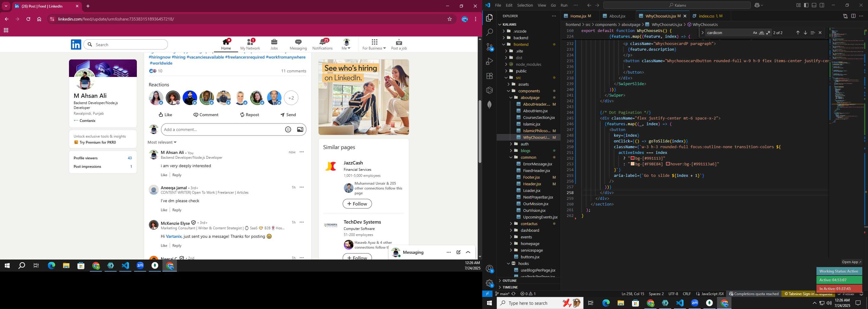This screenshot has width=868, height=309.
Task: Toggle bottom Panel in VS Code title bar
Action: pyautogui.click(x=814, y=5)
